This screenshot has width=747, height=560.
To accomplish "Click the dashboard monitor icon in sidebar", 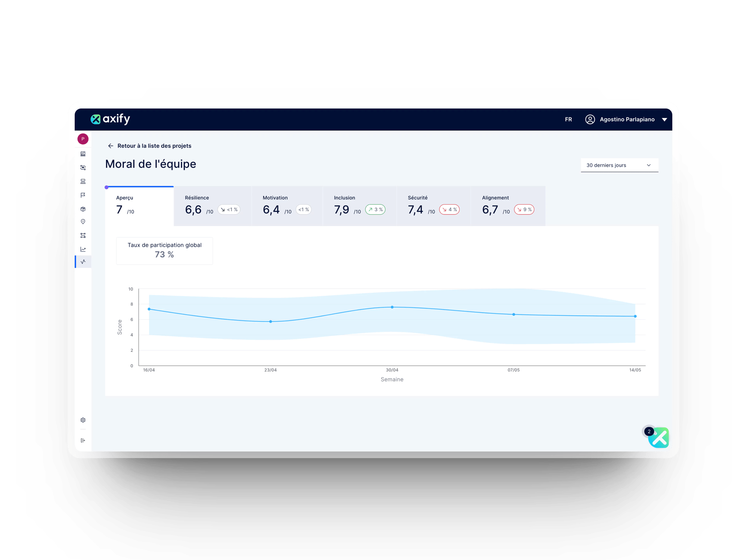I will [x=83, y=154].
